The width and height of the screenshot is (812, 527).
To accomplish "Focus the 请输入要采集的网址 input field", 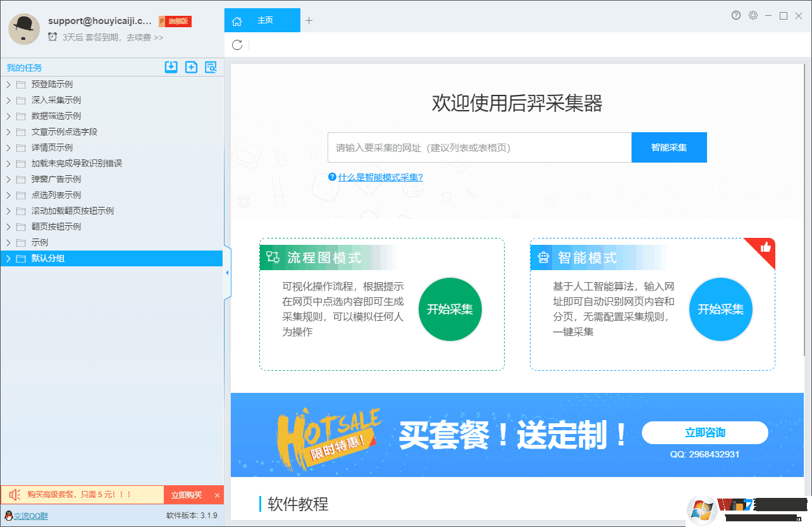I will [479, 147].
